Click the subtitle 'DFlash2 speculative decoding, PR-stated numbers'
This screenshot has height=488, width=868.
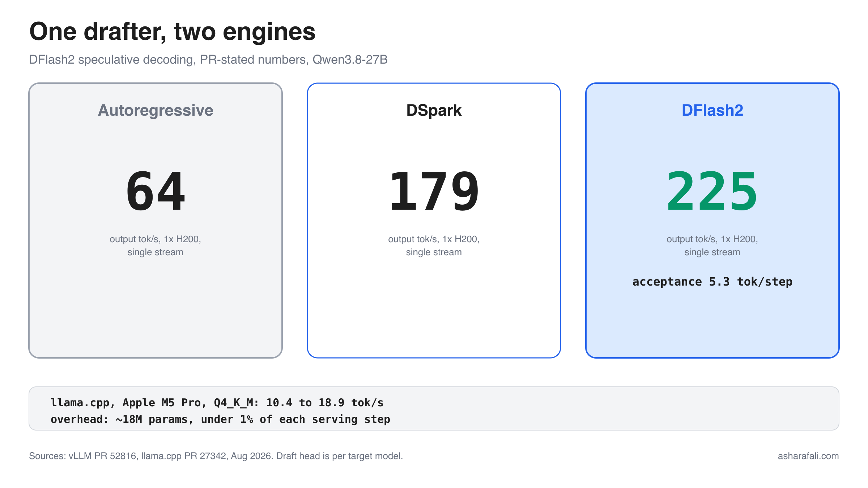[x=208, y=60]
